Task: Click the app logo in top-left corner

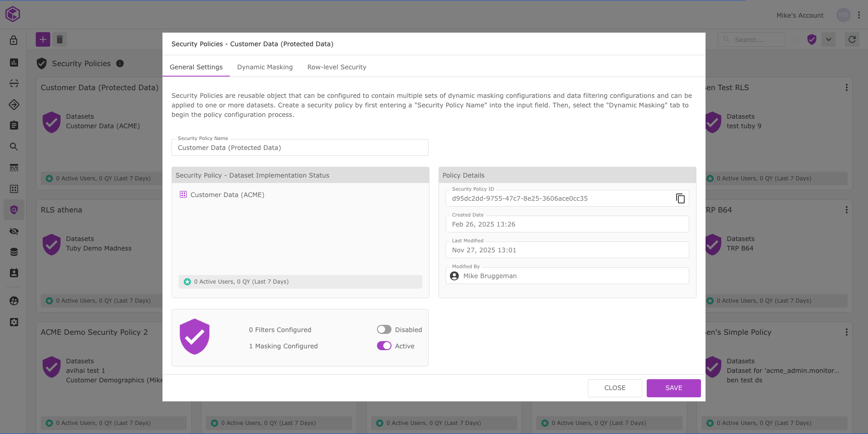Action: point(13,14)
